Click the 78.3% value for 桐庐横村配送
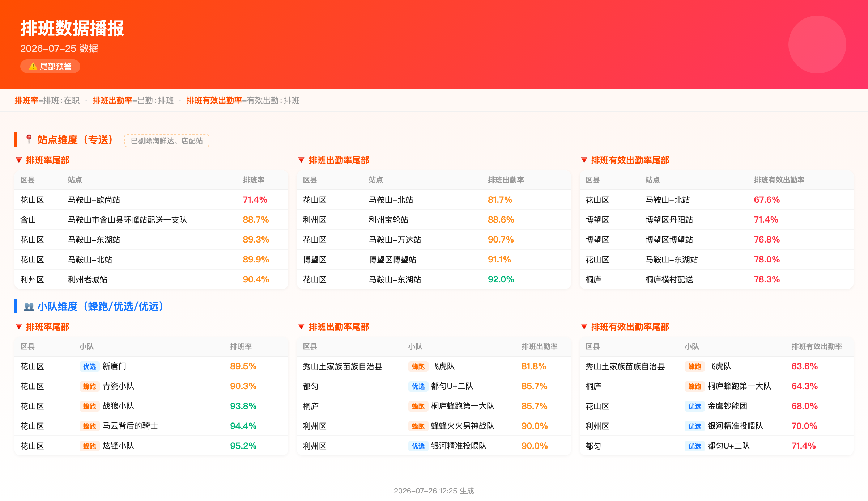This screenshot has height=501, width=868. 767,279
